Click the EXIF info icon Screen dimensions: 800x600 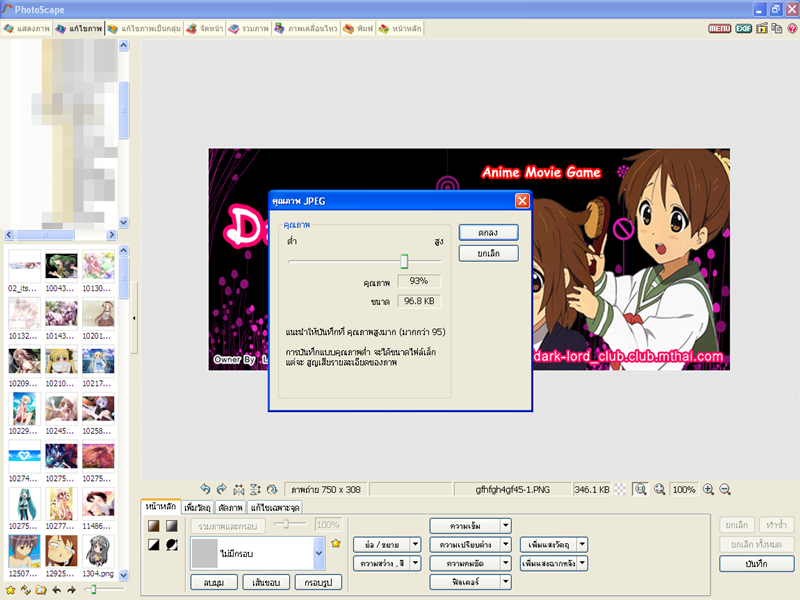[x=744, y=29]
